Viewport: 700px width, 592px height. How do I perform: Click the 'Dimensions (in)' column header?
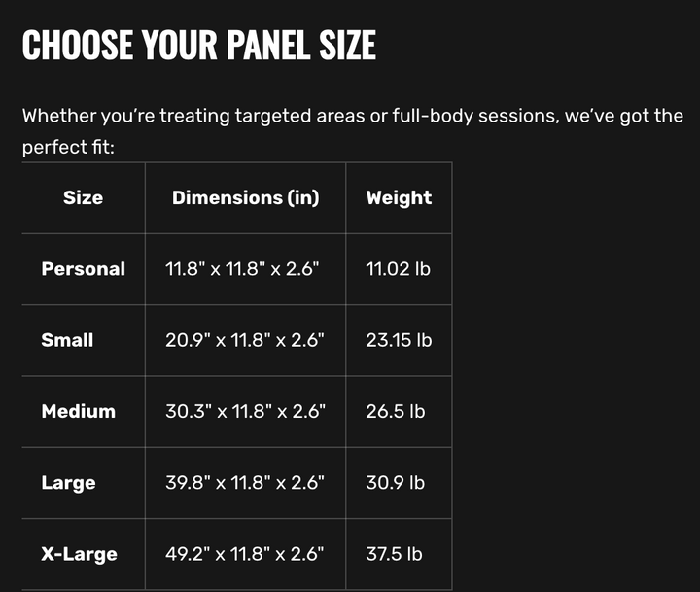[246, 197]
